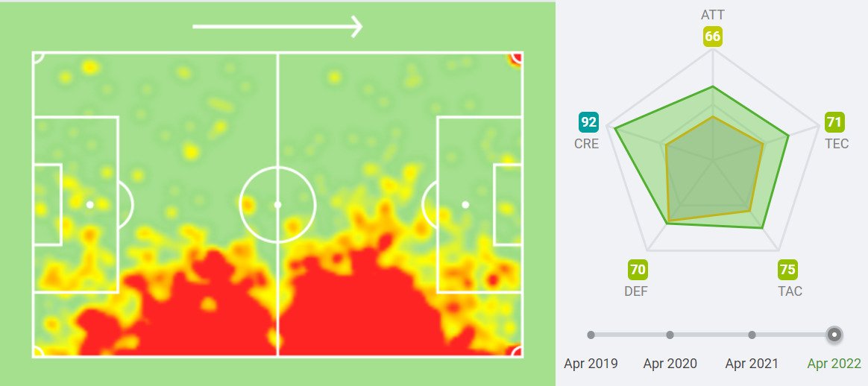Image resolution: width=868 pixels, height=386 pixels.
Task: Click the ATT attribute label
Action: (713, 15)
